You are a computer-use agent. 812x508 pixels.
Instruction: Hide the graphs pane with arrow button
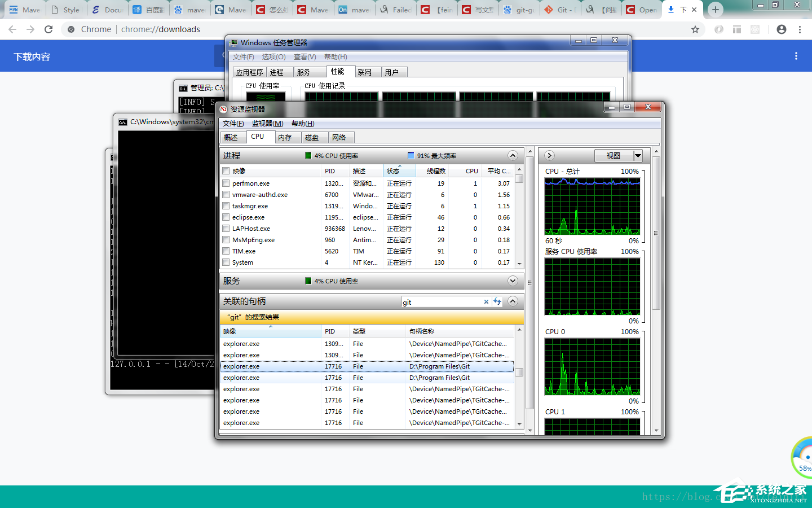click(549, 156)
